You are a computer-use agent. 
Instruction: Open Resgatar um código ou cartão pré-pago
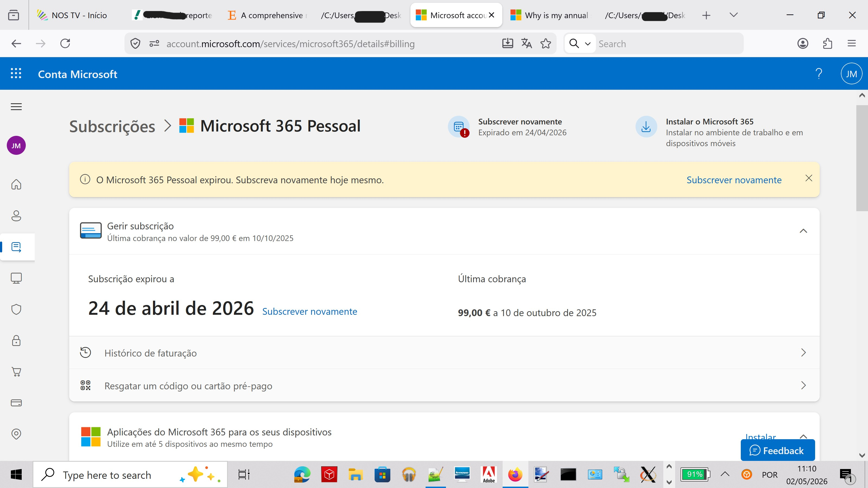[444, 385]
